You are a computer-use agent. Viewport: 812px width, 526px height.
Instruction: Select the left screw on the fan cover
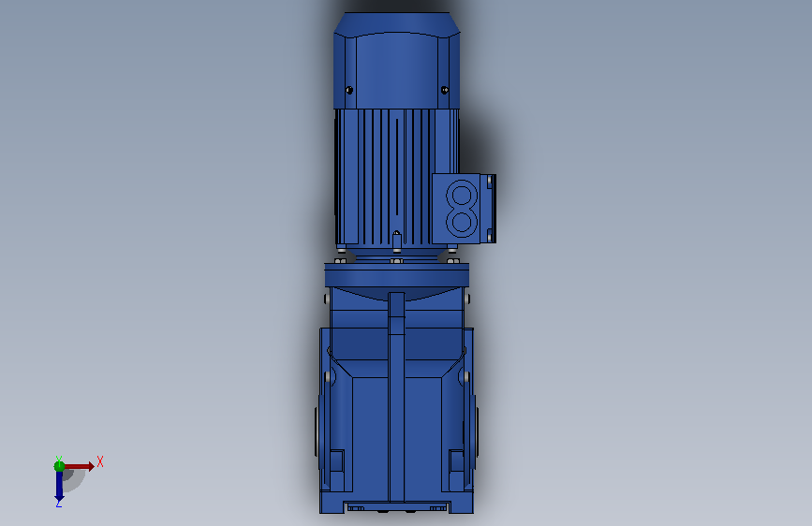(349, 90)
